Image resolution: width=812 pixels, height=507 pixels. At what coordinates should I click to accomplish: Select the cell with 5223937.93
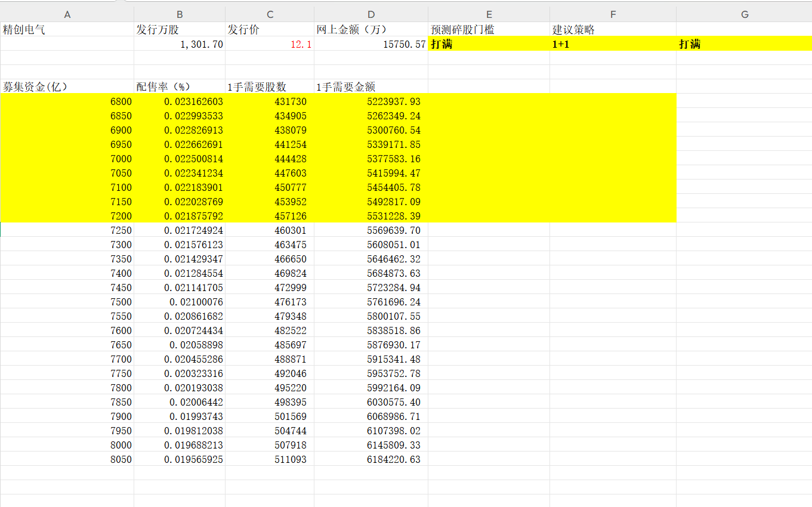371,101
